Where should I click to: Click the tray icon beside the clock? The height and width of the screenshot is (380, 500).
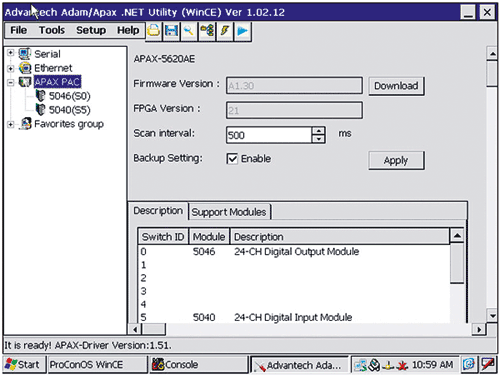403,365
